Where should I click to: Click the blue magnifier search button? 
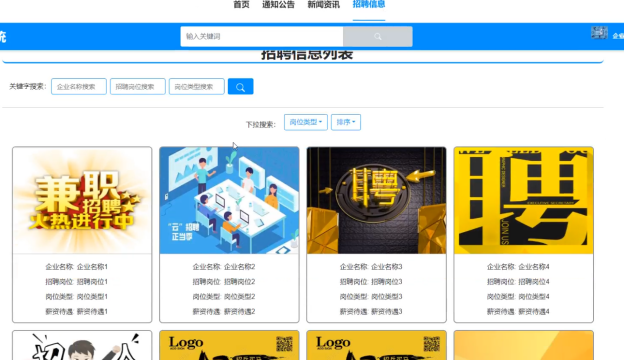pyautogui.click(x=240, y=87)
